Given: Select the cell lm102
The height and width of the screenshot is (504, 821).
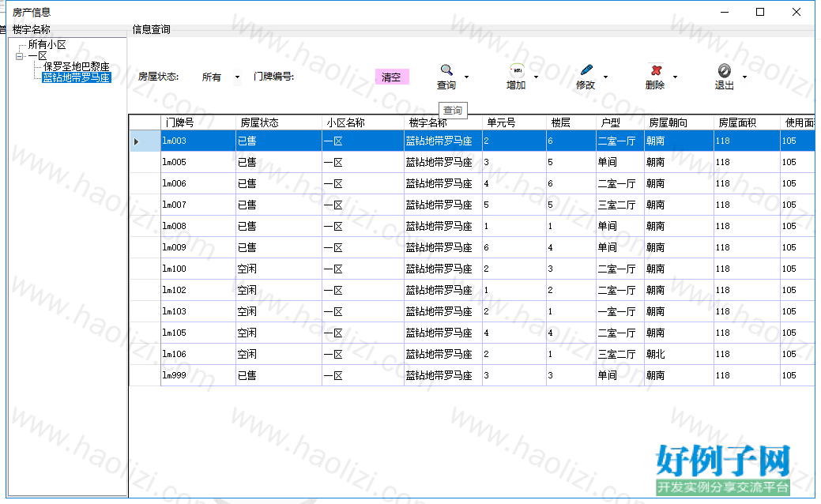Looking at the screenshot, I should (x=198, y=290).
